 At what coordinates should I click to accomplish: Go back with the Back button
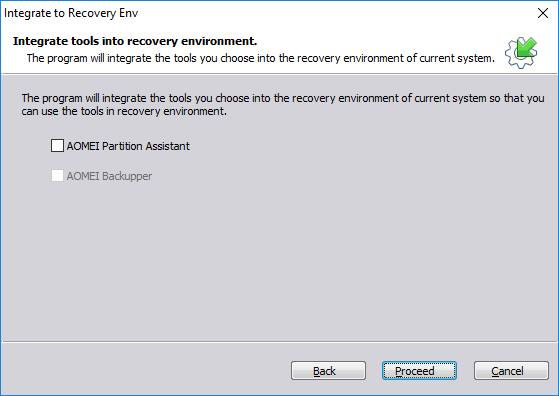[x=328, y=371]
